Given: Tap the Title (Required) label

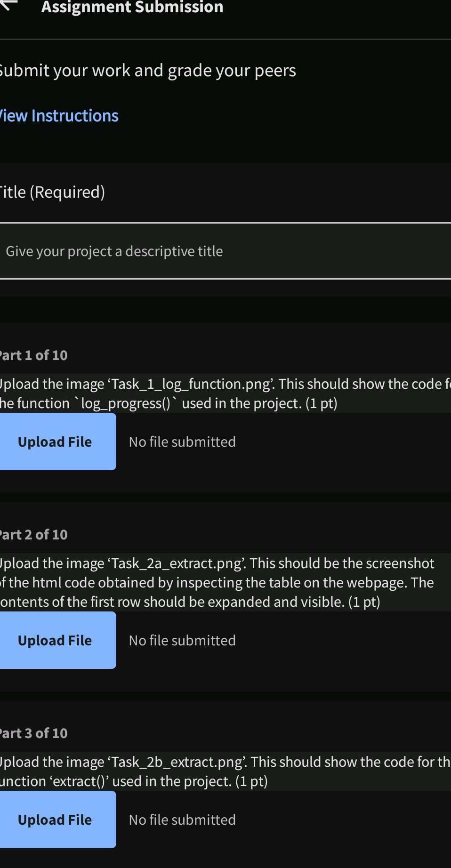Looking at the screenshot, I should click(52, 192).
